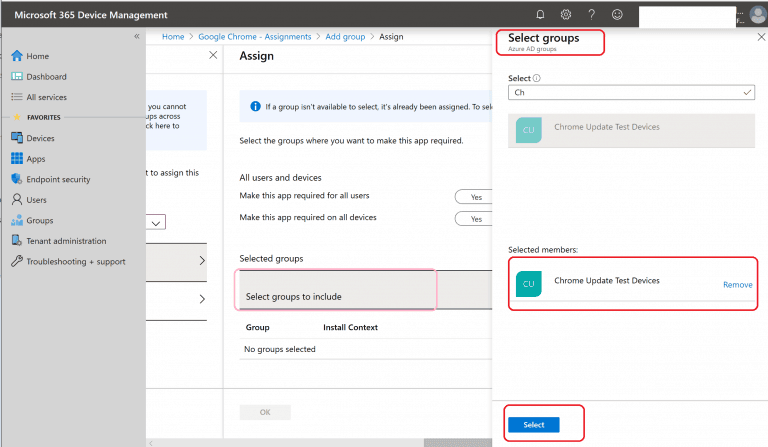Click the Dashboard icon in sidebar
The width and height of the screenshot is (768, 447).
tap(17, 76)
